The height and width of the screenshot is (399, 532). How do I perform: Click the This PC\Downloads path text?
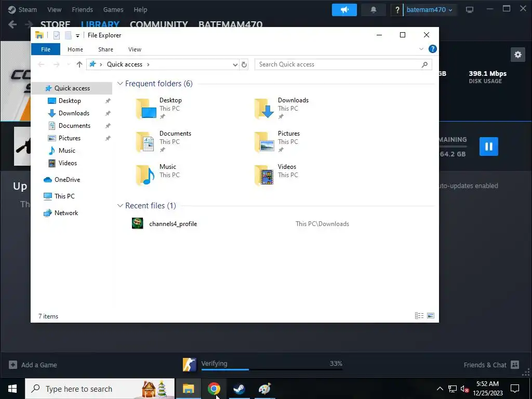[x=322, y=224]
